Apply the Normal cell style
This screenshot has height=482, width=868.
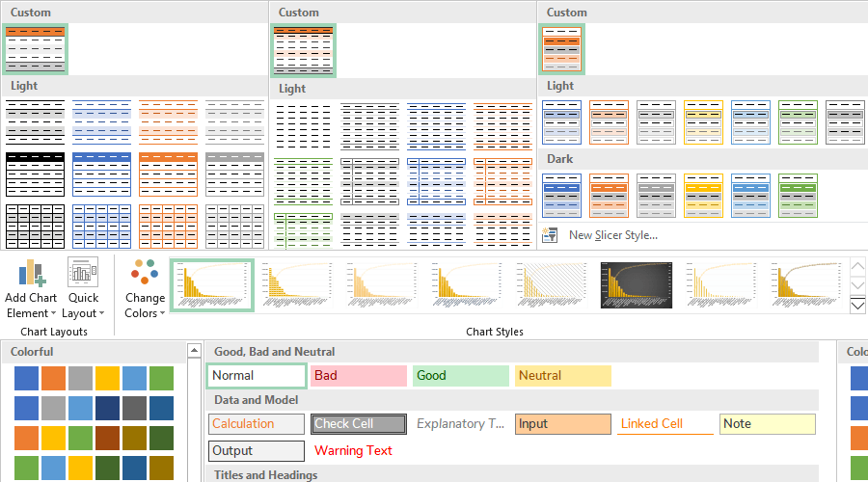click(x=257, y=376)
